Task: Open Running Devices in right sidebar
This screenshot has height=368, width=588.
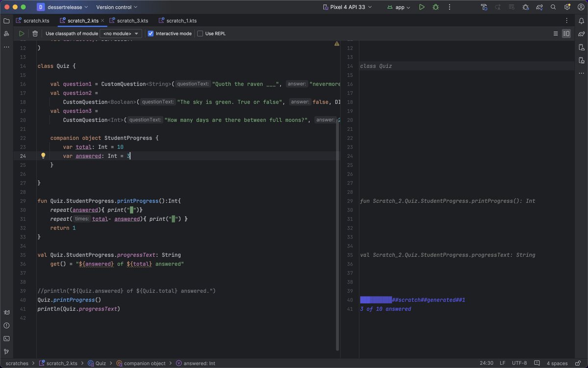Action: (x=581, y=61)
